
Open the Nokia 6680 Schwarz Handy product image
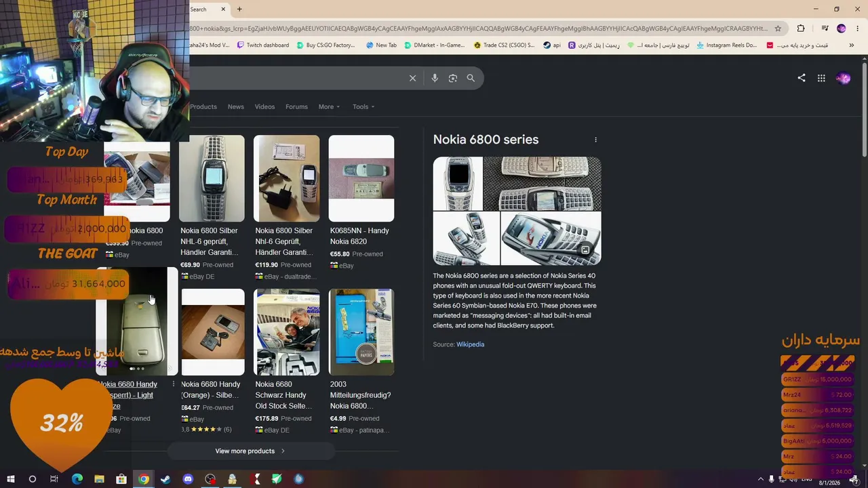click(287, 332)
